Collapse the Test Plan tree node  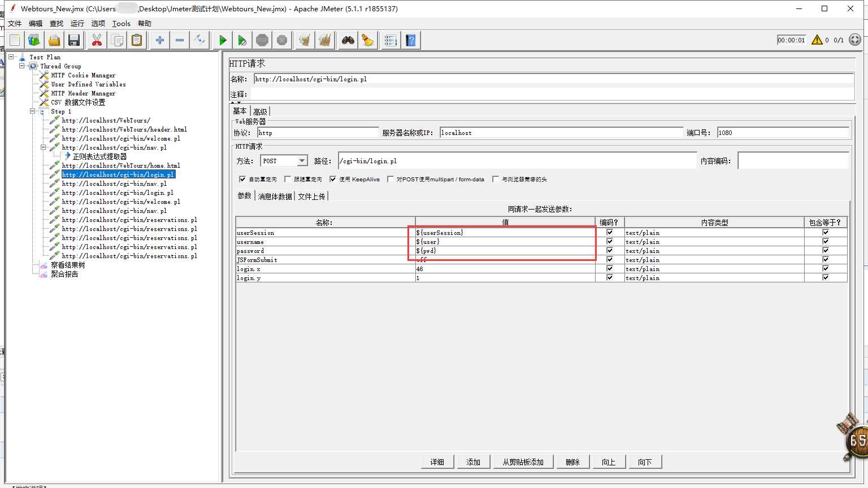pos(11,57)
